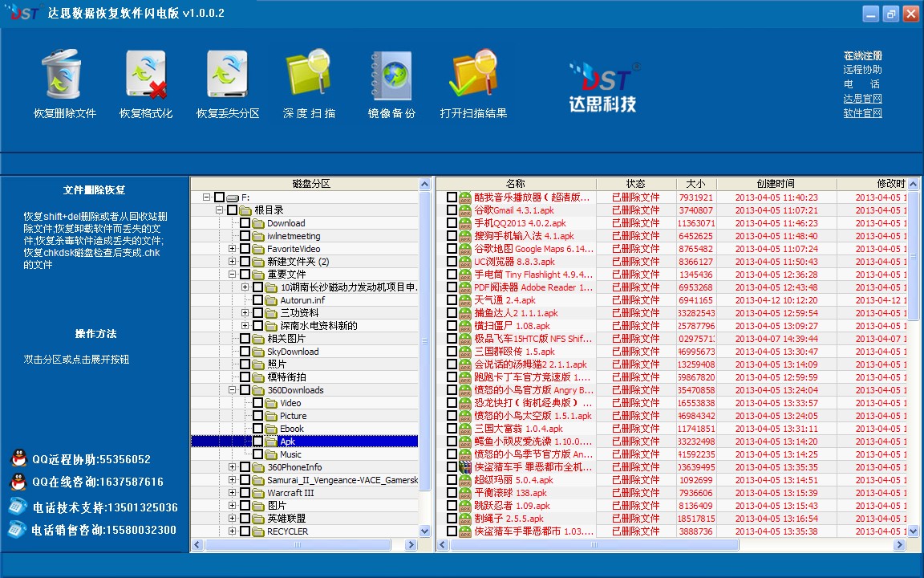Screen dimensions: 924x578
Task: Run the 深度扫描 deep scan tool
Action: 309,83
